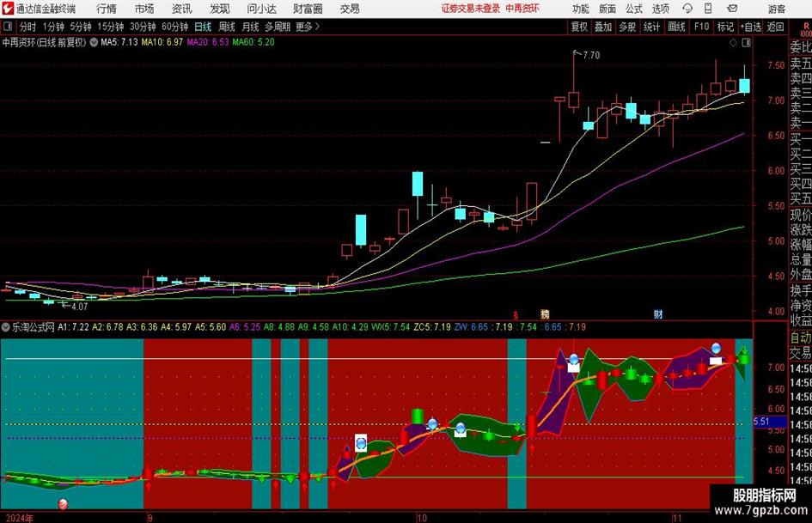Click the MA20: 6.53 indicator value
812x523 pixels.
[208, 42]
